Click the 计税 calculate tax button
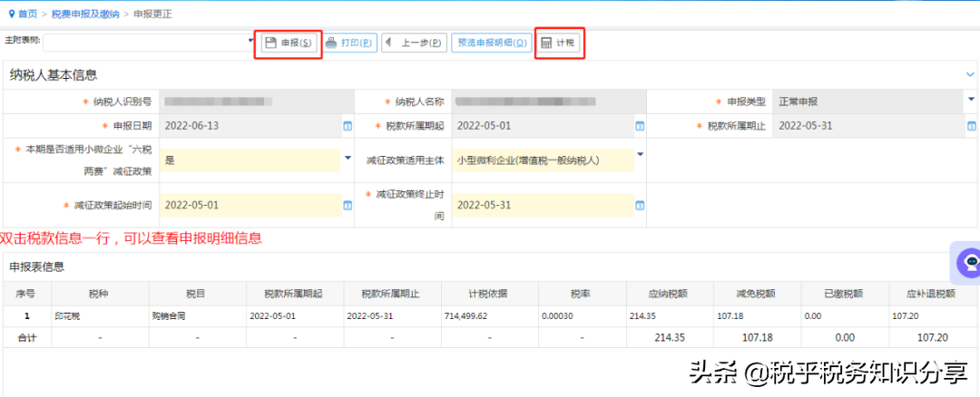 click(559, 44)
